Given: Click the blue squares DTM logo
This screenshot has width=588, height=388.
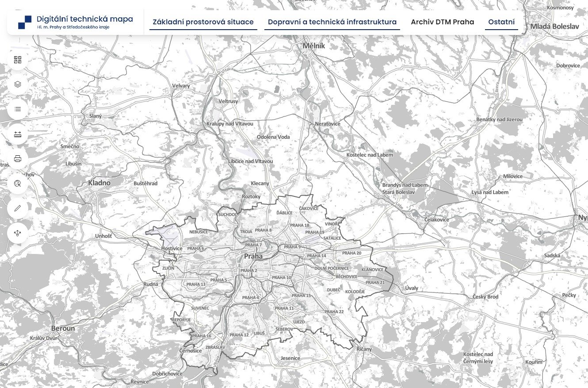Looking at the screenshot, I should (25, 22).
